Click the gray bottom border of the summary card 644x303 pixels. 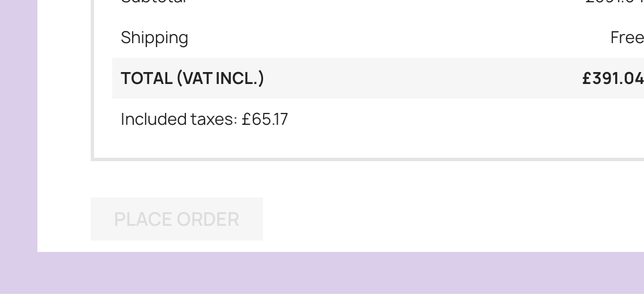click(368, 159)
